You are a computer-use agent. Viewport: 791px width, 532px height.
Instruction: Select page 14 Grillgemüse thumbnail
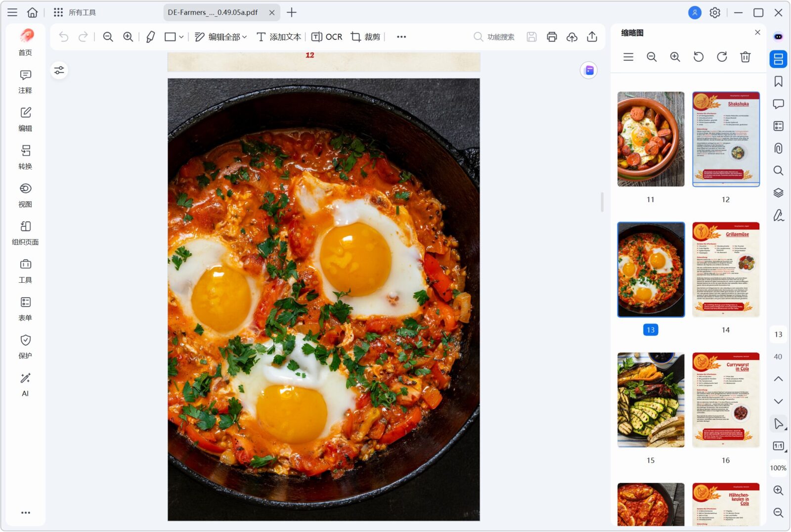coord(726,269)
